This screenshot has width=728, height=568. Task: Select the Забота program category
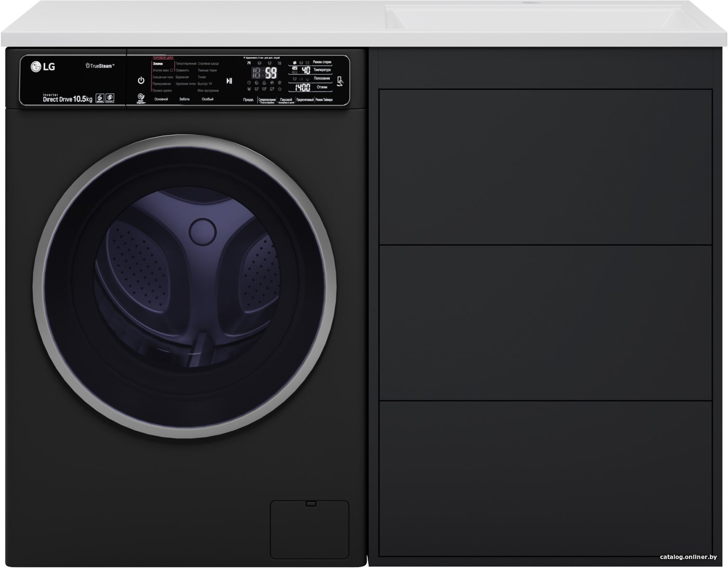click(x=184, y=99)
